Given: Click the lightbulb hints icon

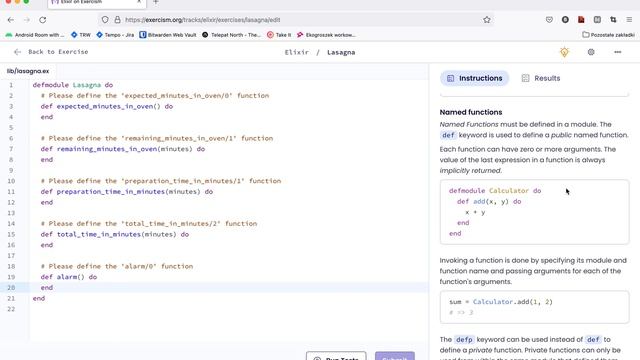Looking at the screenshot, I should click(x=564, y=52).
